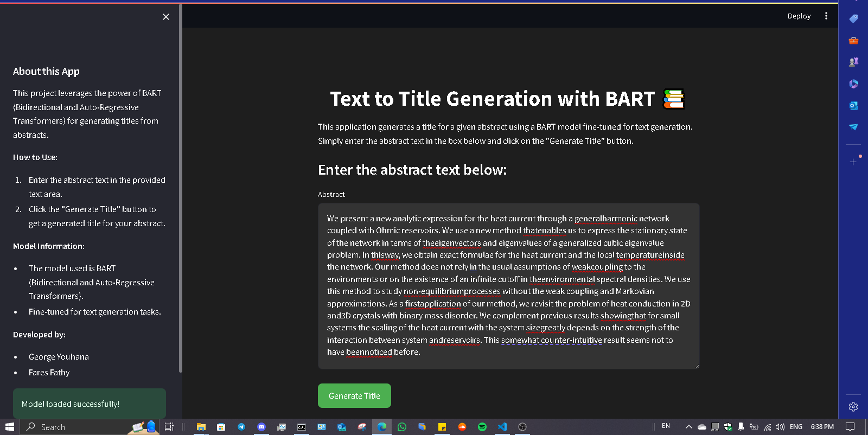Open SoundCloud from the taskbar
Screen dimensions: 868x435
pyautogui.click(x=462, y=427)
